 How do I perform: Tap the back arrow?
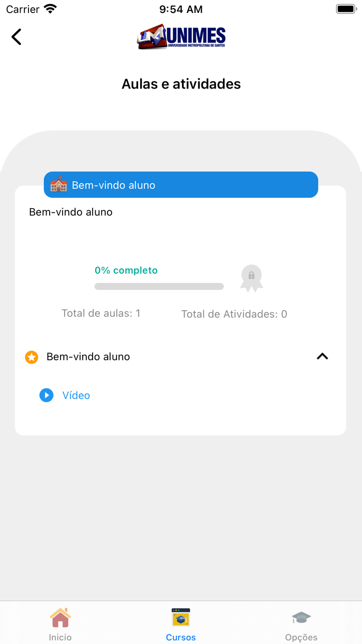17,37
